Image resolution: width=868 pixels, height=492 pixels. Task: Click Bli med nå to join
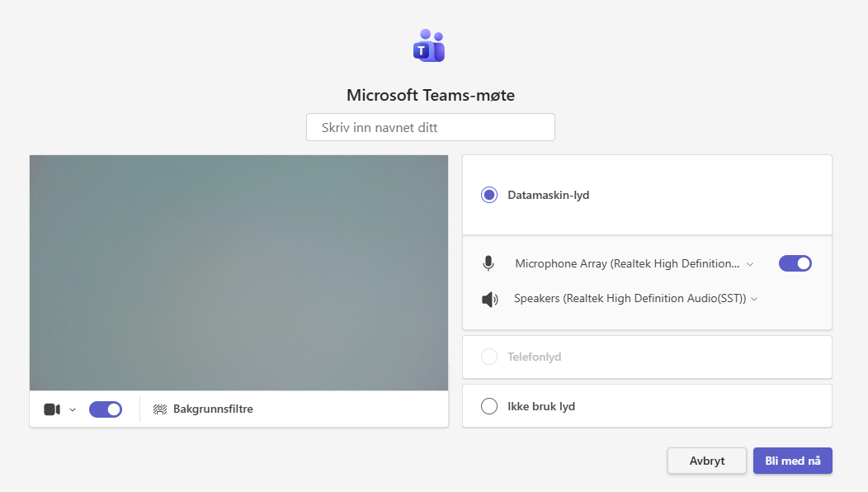tap(792, 461)
